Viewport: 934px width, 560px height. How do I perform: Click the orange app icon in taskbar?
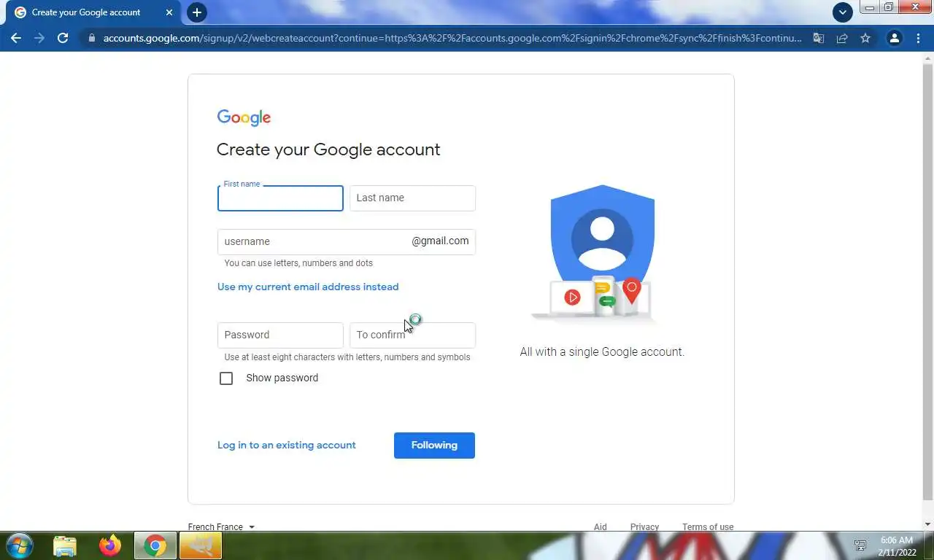pos(200,545)
